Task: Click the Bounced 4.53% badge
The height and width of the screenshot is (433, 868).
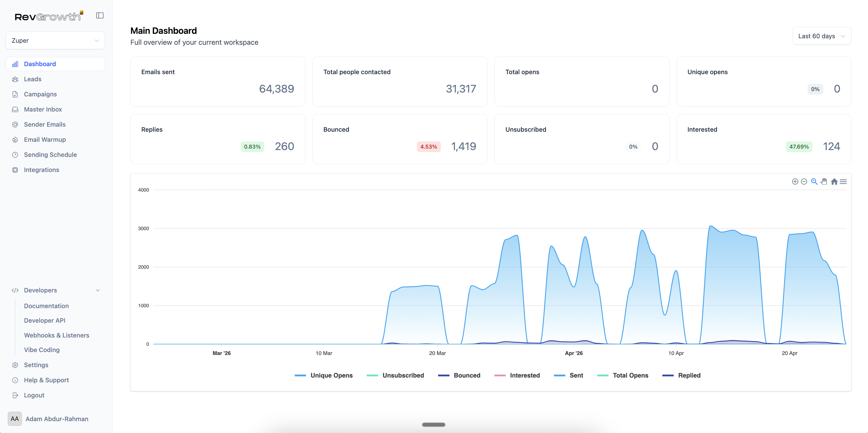Action: (429, 147)
